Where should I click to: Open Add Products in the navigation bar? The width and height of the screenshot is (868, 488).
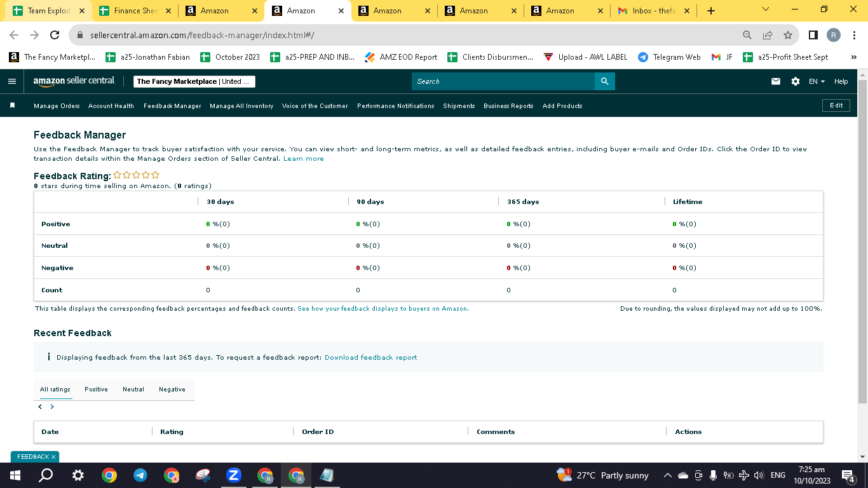(562, 106)
